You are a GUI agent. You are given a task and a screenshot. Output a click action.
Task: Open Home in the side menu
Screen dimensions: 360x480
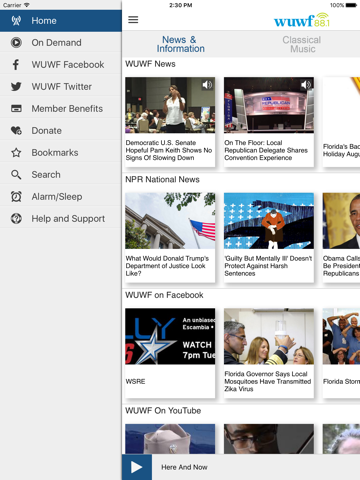61,21
